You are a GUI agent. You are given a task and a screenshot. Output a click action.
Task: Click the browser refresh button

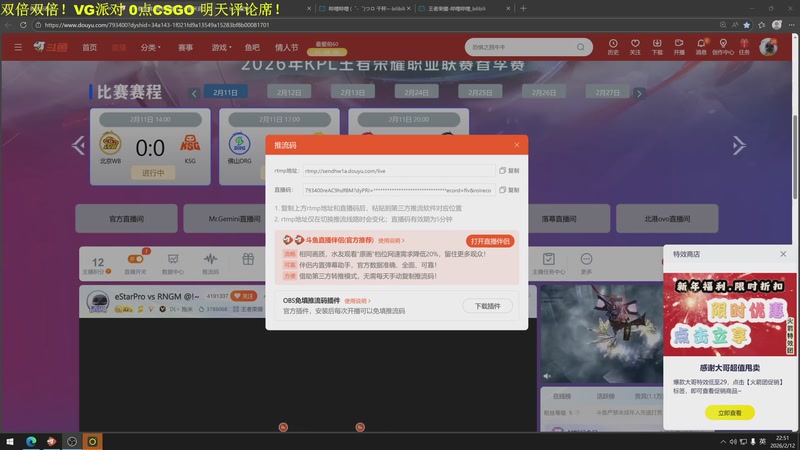pyautogui.click(x=23, y=24)
